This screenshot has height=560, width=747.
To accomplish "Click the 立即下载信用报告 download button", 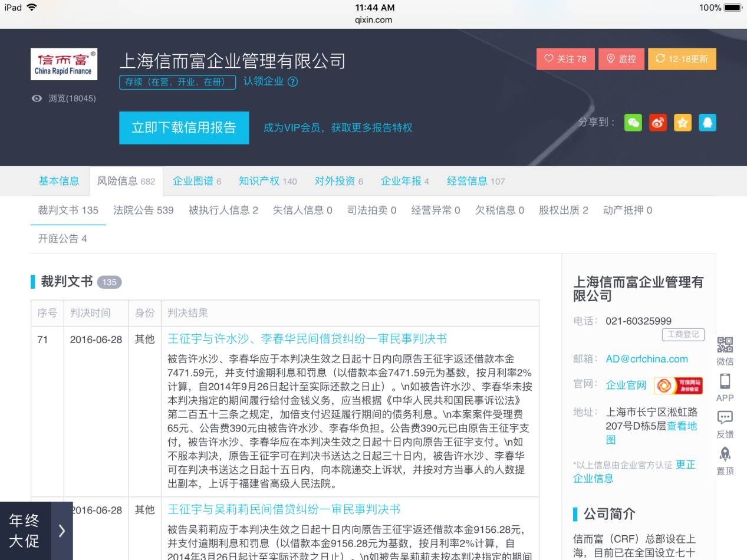I will 183,127.
